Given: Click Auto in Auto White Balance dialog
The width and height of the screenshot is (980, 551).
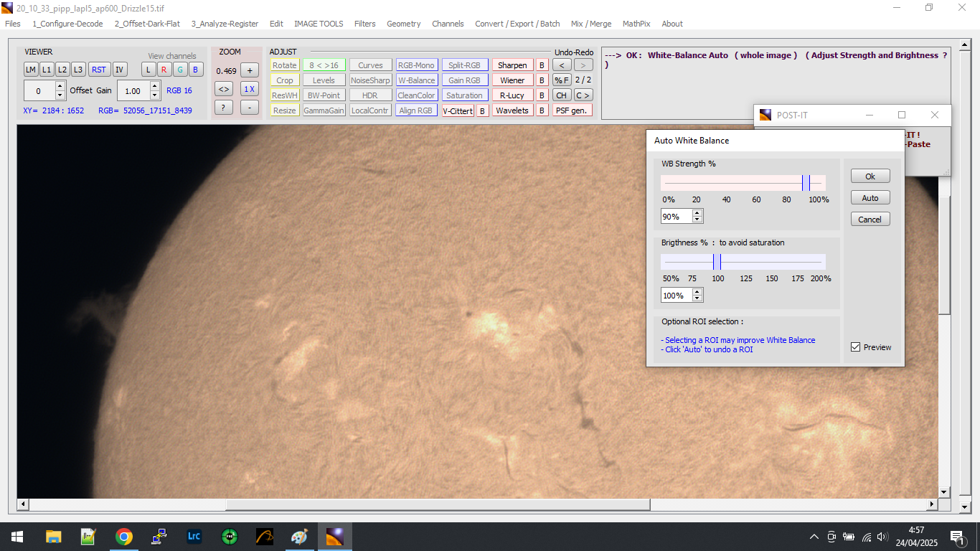Looking at the screenshot, I should (x=870, y=198).
